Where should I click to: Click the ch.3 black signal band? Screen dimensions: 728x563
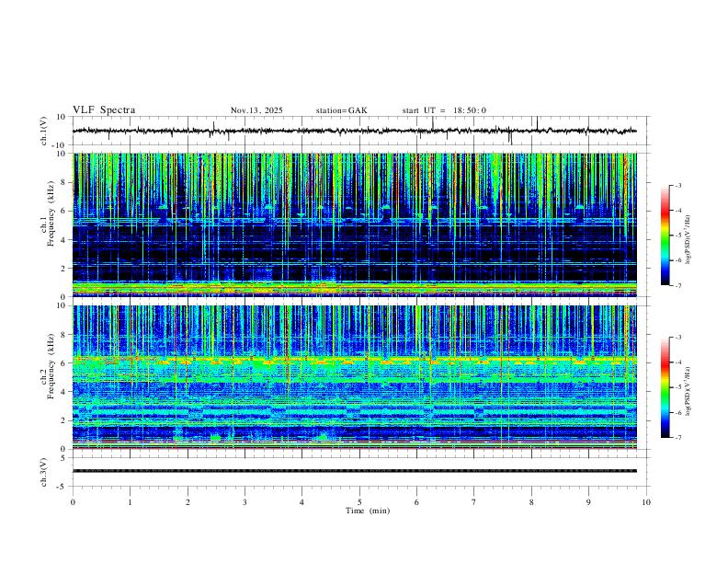point(355,471)
